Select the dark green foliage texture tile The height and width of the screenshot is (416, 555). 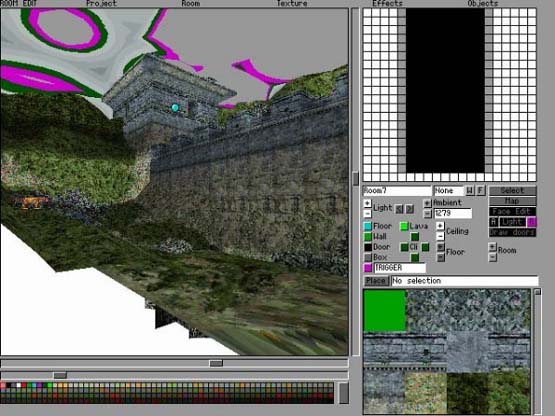pyautogui.click(x=468, y=393)
